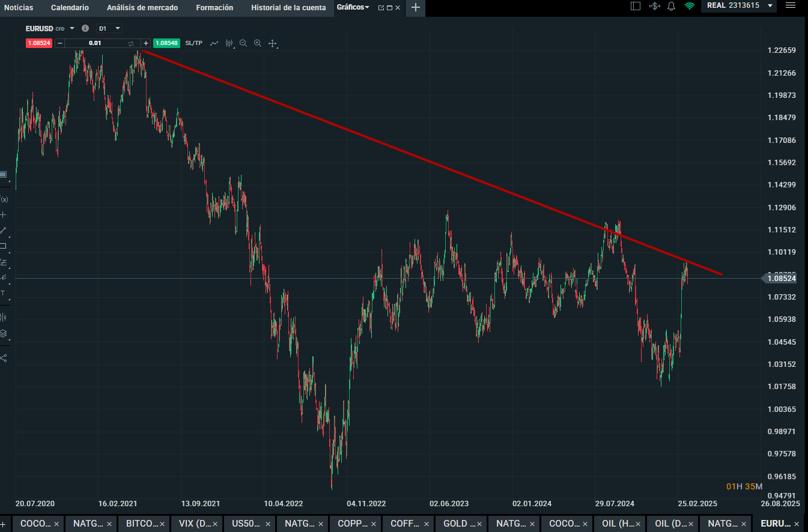Open the chart type candlestick icon

[x=229, y=43]
